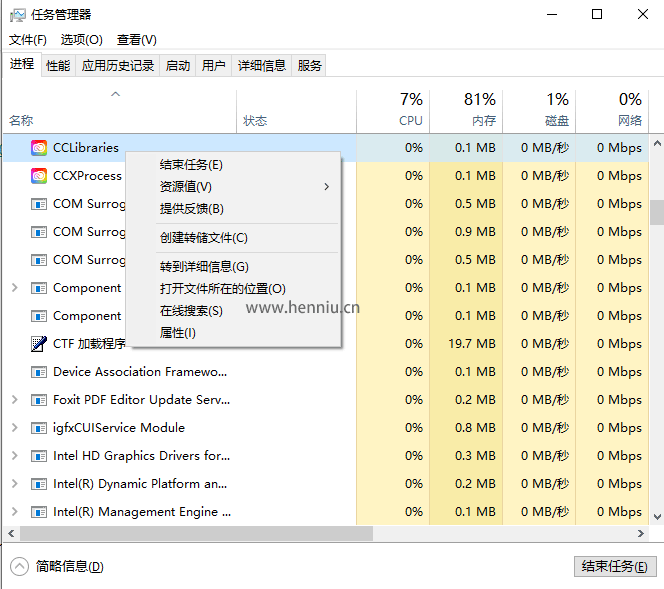Sort by the 磁盘 column header
This screenshot has width=664, height=589.
pos(539,111)
